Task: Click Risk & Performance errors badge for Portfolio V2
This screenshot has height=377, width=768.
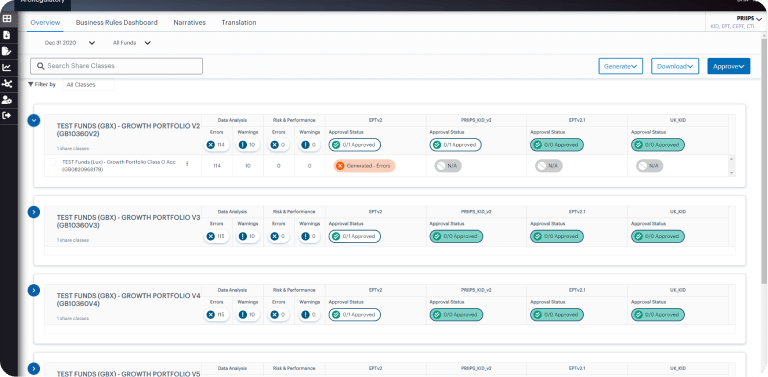Action: coord(279,145)
